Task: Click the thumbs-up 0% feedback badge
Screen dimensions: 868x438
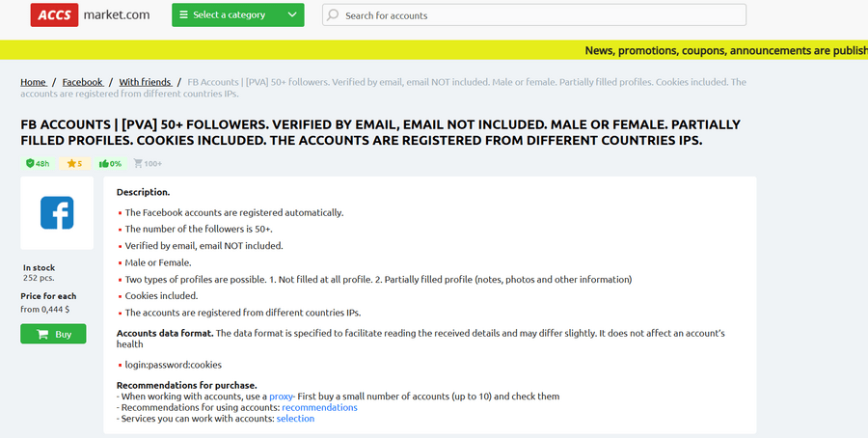Action: (110, 164)
